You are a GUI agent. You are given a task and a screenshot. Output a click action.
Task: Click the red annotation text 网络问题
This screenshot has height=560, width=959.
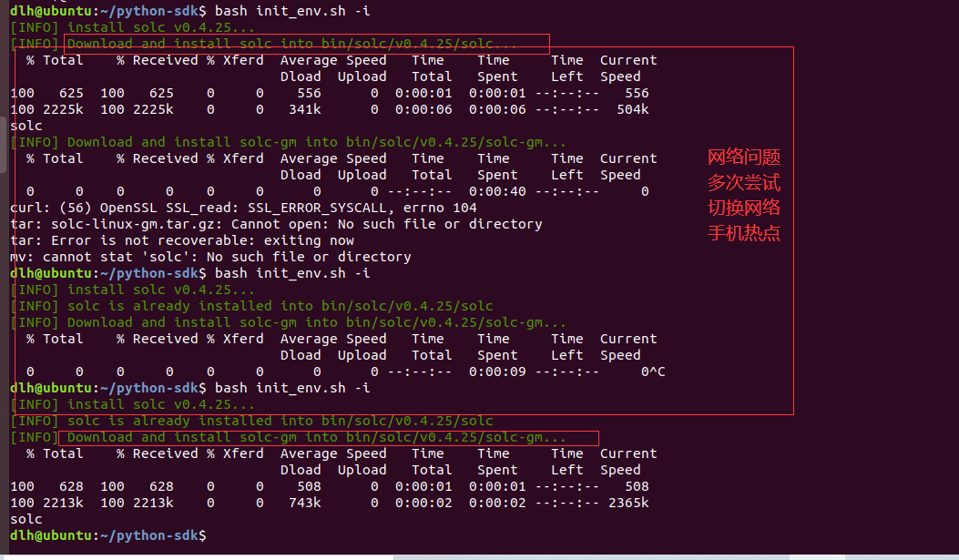pyautogui.click(x=743, y=157)
